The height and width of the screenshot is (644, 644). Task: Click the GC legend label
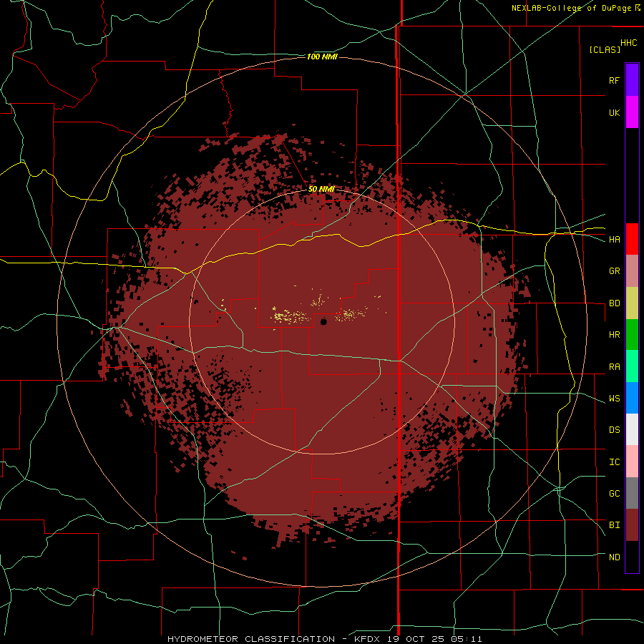[614, 494]
